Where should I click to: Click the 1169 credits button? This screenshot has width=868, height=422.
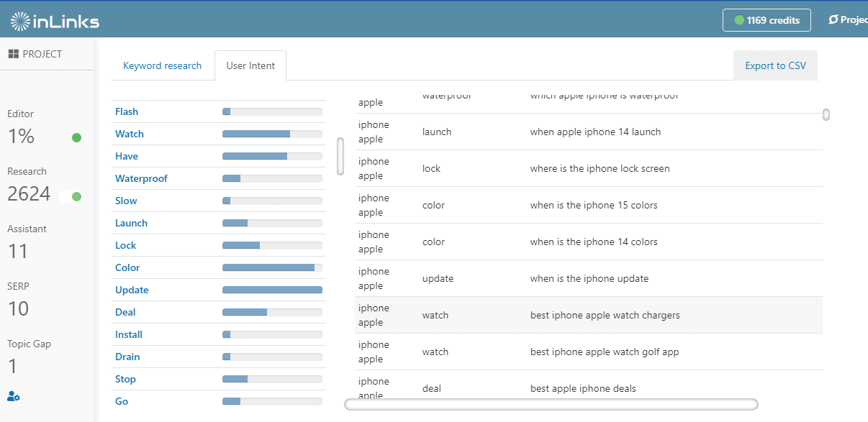point(767,20)
